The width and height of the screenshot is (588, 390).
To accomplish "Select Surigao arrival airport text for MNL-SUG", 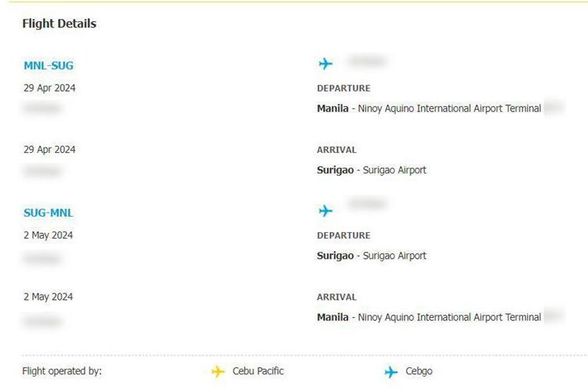I will click(x=372, y=170).
